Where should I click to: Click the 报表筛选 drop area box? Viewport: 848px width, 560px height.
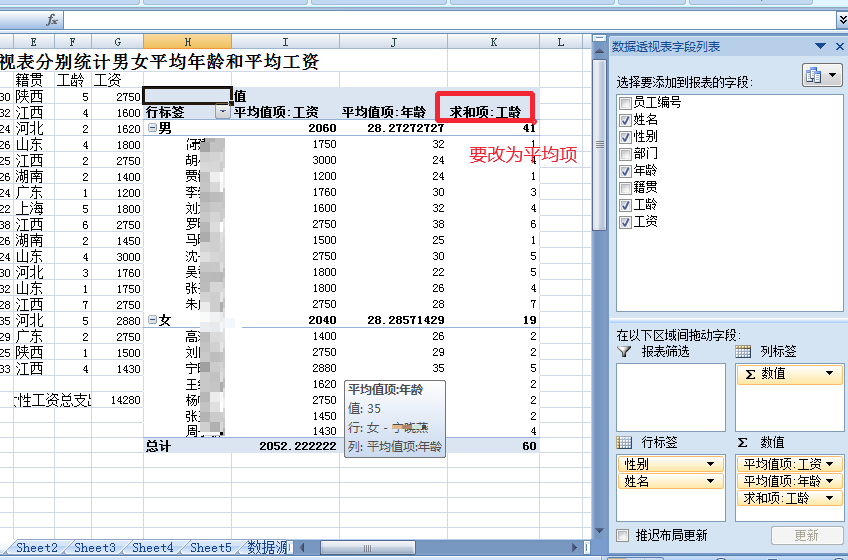pyautogui.click(x=671, y=397)
